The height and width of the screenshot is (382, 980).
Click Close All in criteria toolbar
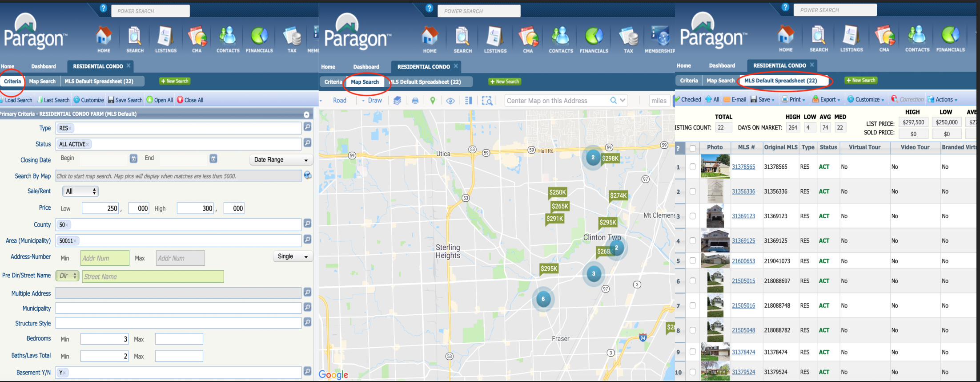coord(190,100)
